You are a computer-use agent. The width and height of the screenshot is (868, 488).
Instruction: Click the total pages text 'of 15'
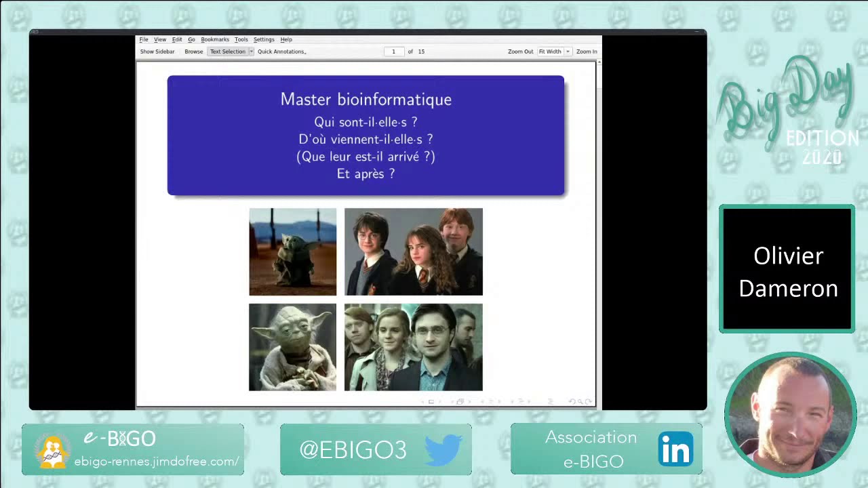click(x=416, y=52)
